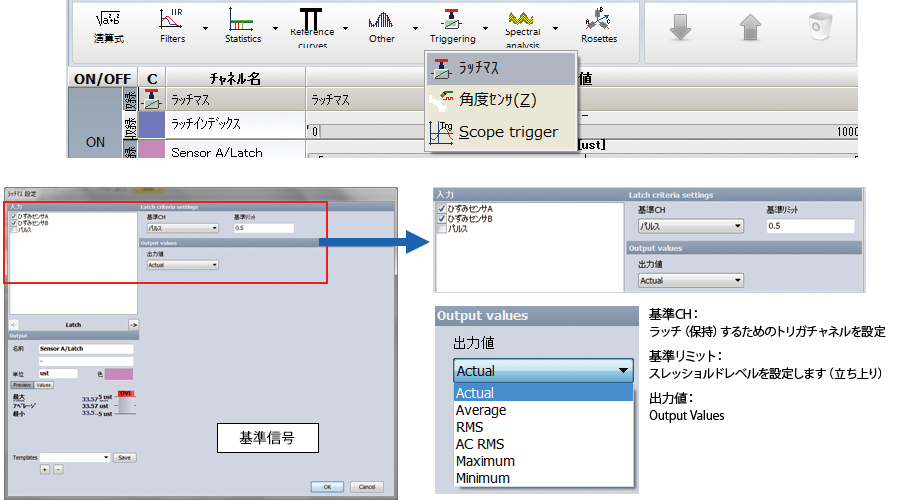Open the 色 pink swatch in Output section
This screenshot has width=900, height=500.
tap(118, 374)
